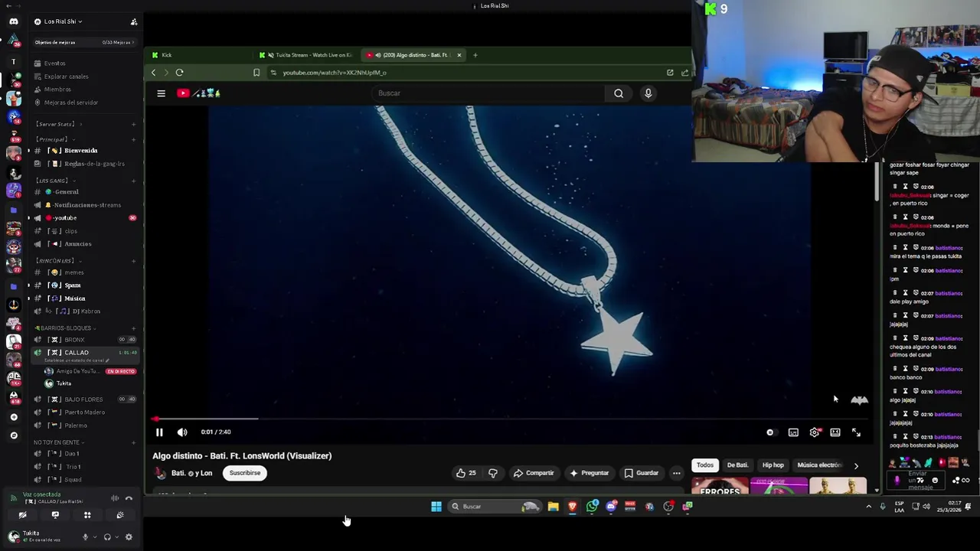Image resolution: width=980 pixels, height=551 pixels.
Task: Mute the Discord microphone
Action: tap(85, 537)
